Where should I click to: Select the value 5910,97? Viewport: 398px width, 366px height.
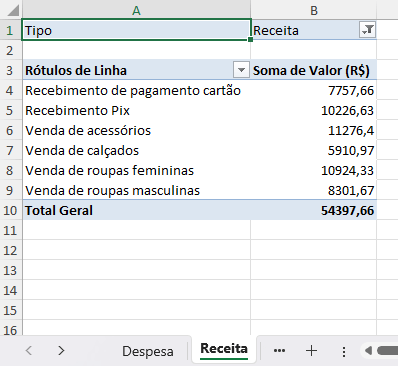click(x=314, y=150)
